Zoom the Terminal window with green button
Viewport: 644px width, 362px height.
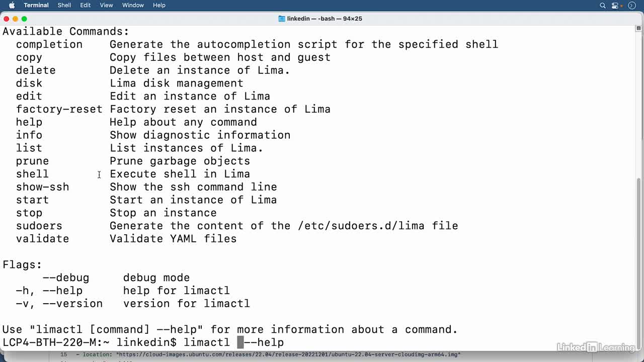(24, 19)
